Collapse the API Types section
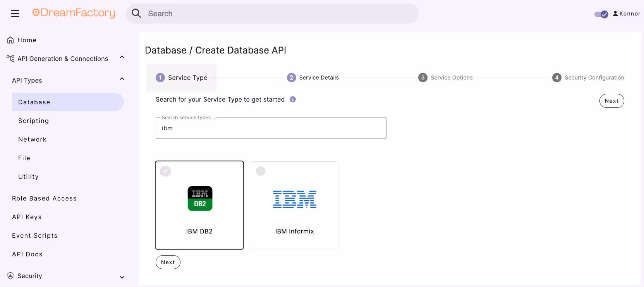This screenshot has height=287, width=644. pos(122,79)
